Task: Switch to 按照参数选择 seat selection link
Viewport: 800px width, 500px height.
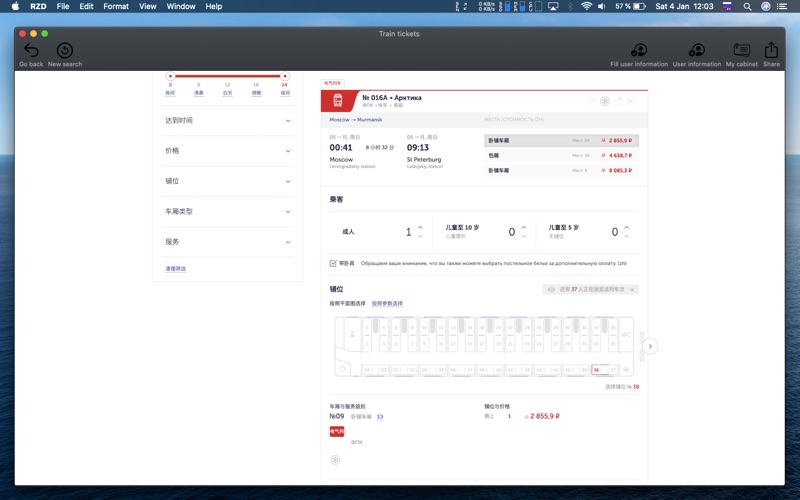Action: point(387,304)
